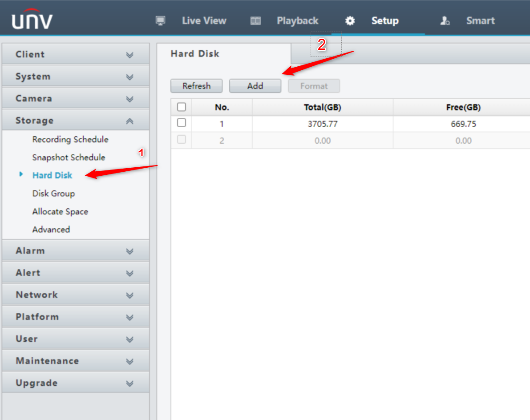Check the box for disk No. 1

point(182,123)
